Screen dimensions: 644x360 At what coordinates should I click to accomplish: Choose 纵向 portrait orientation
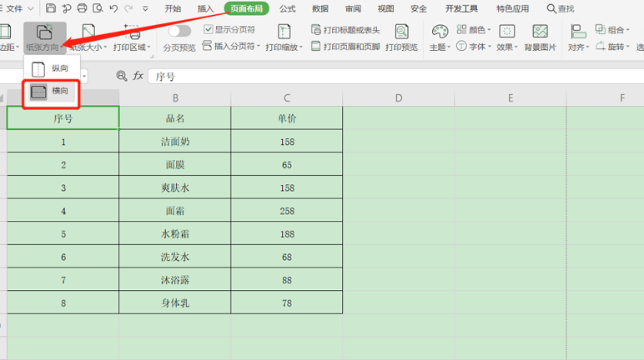click(x=52, y=68)
